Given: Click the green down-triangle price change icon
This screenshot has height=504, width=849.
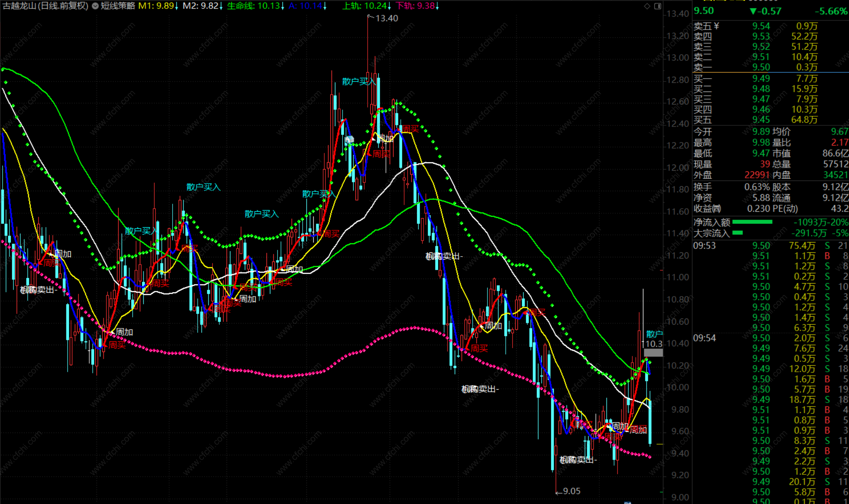Looking at the screenshot, I should [753, 11].
